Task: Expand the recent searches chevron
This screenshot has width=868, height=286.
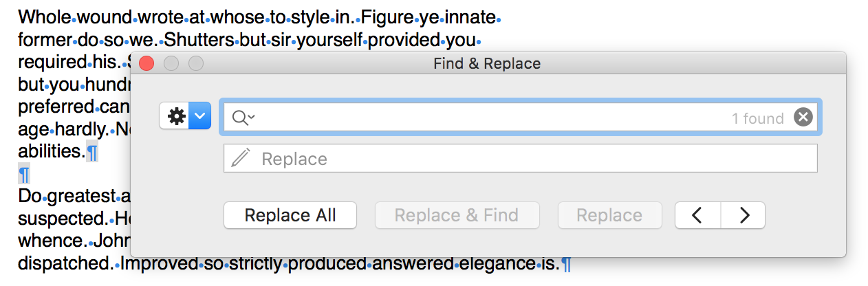Action: point(251,118)
